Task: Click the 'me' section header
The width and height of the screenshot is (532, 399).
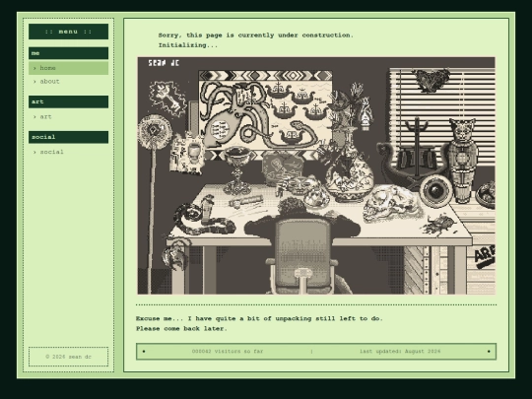Action: point(68,53)
